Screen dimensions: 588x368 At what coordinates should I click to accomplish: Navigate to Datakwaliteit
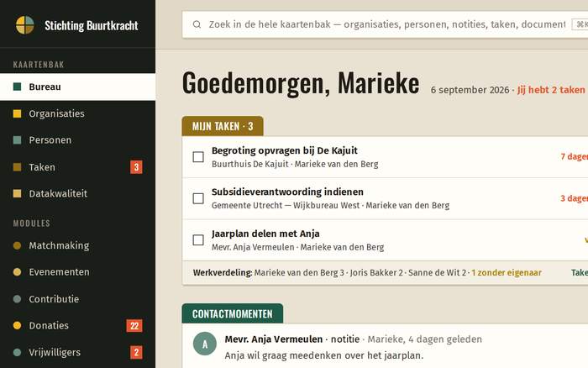(x=77, y=193)
